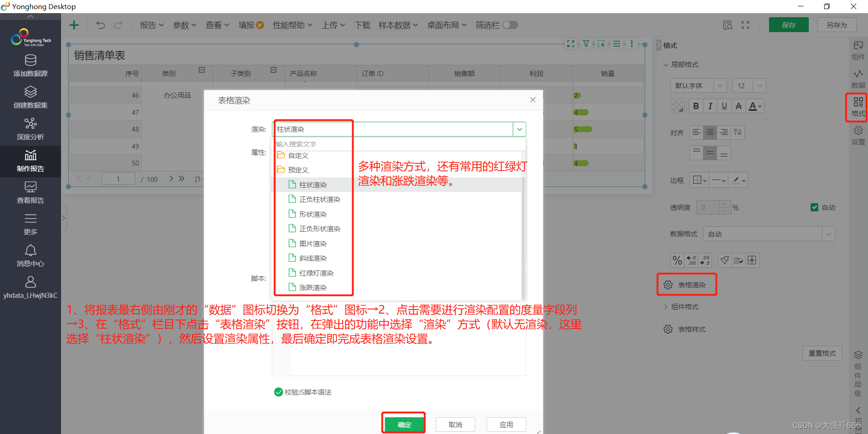Viewport: 868px width, 434px height.
Task: Open the font color dropdown arrow
Action: point(760,107)
